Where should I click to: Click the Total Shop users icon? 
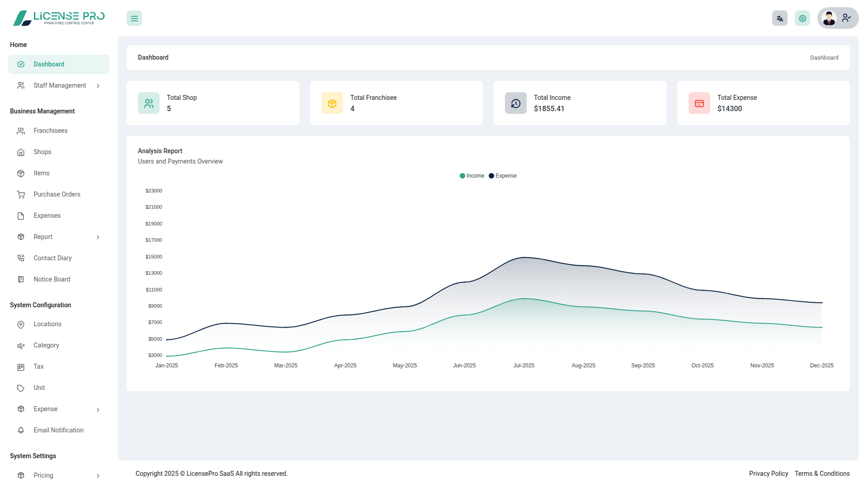149,103
